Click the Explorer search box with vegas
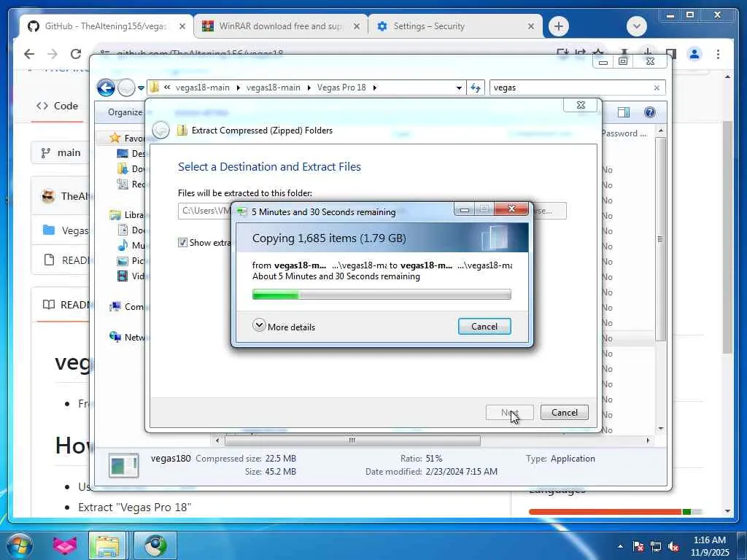The image size is (747, 560). click(x=572, y=87)
